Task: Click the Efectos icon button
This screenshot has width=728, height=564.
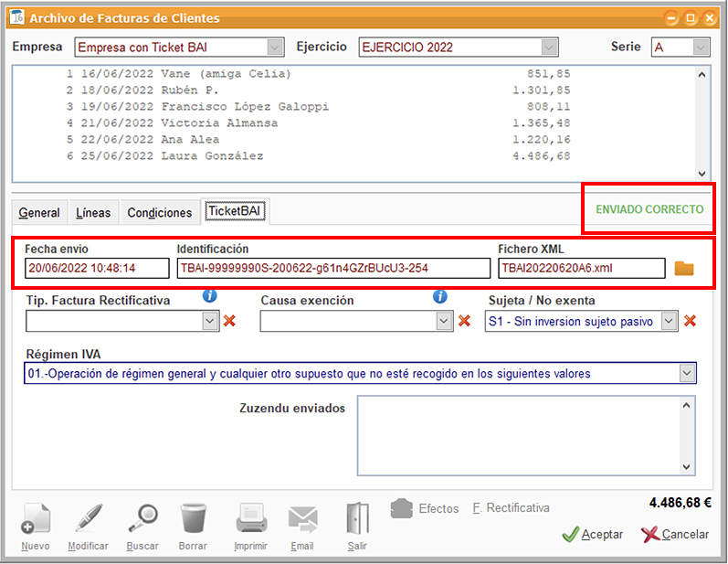Action: click(x=402, y=508)
